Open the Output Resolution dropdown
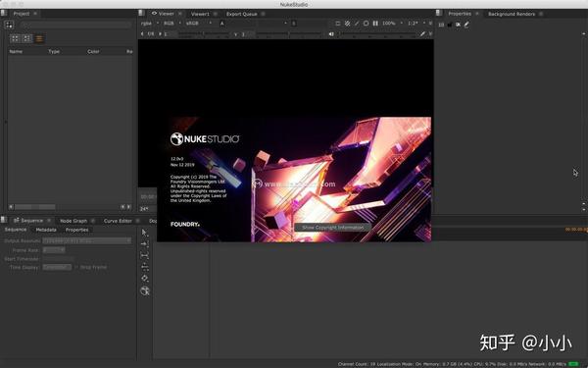The width and height of the screenshot is (588, 368). 86,240
